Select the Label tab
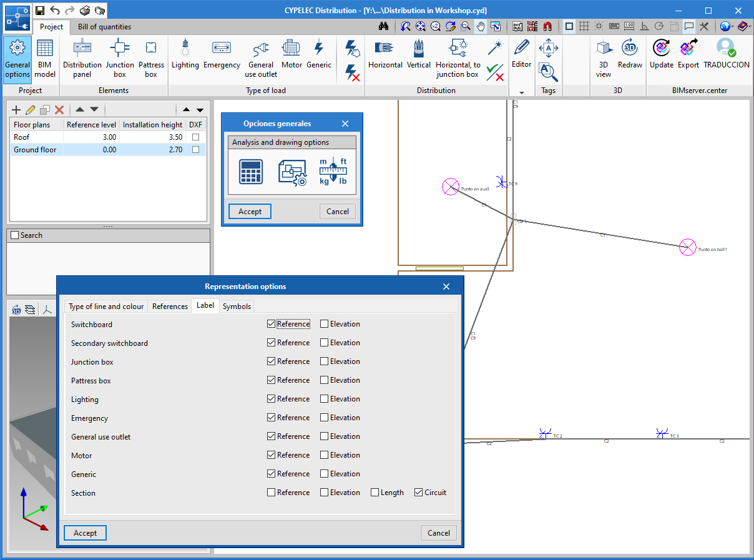 tap(205, 305)
